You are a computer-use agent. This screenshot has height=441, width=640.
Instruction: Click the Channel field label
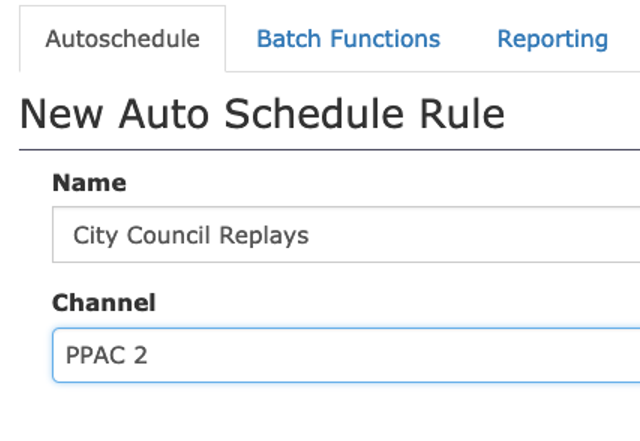pyautogui.click(x=104, y=303)
